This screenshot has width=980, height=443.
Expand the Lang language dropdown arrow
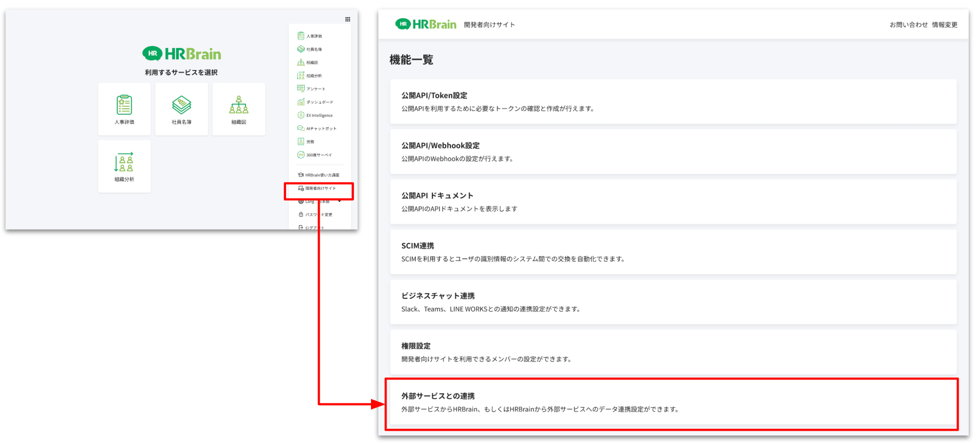pos(340,201)
